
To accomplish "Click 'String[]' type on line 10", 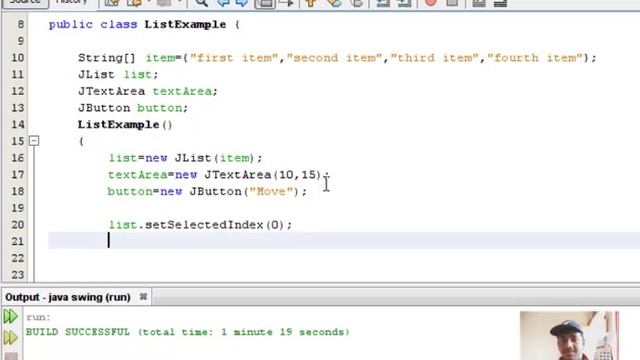I will click(107, 58).
